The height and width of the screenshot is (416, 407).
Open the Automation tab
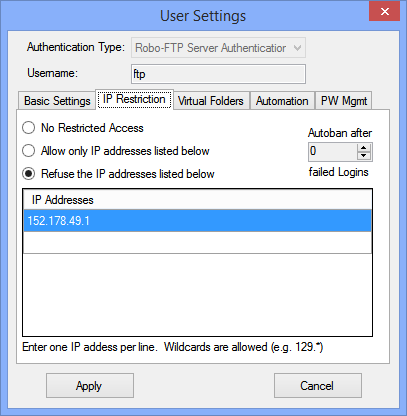pyautogui.click(x=282, y=101)
